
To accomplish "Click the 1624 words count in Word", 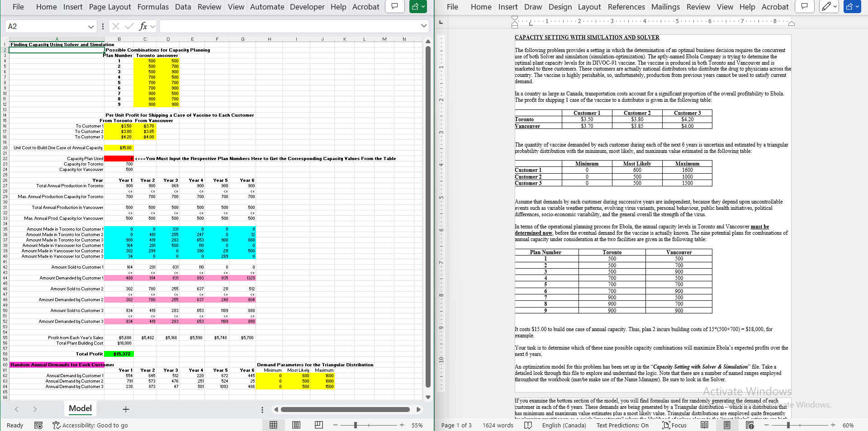I will click(498, 425).
